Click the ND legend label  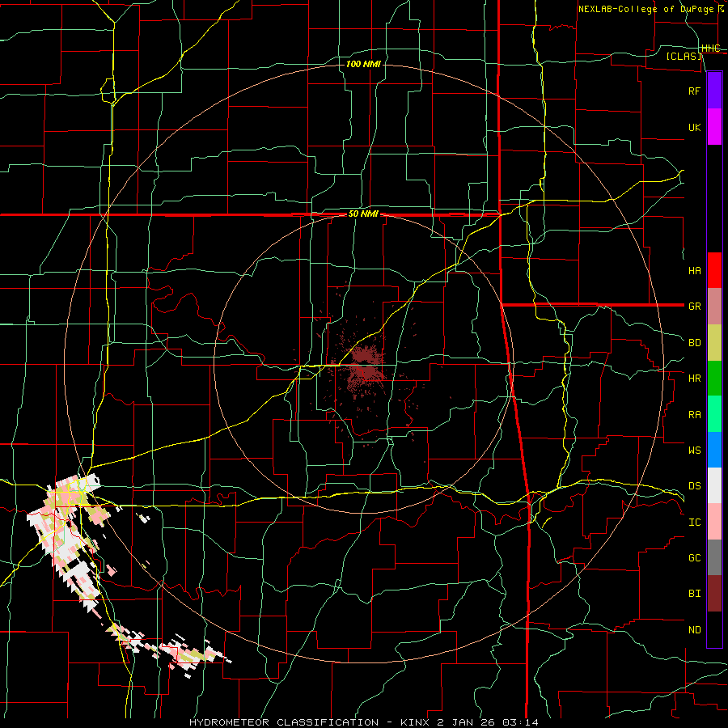tap(694, 630)
